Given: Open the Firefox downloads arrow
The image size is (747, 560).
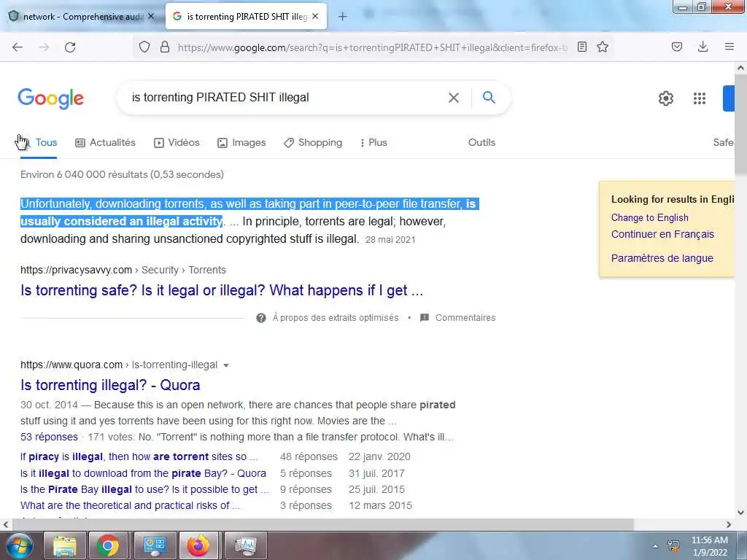Looking at the screenshot, I should click(x=703, y=47).
